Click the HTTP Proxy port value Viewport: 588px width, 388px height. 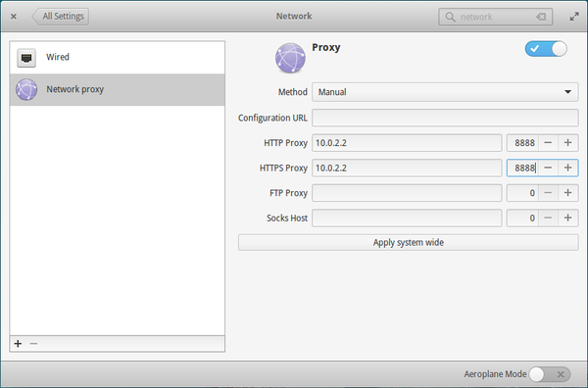[x=523, y=143]
